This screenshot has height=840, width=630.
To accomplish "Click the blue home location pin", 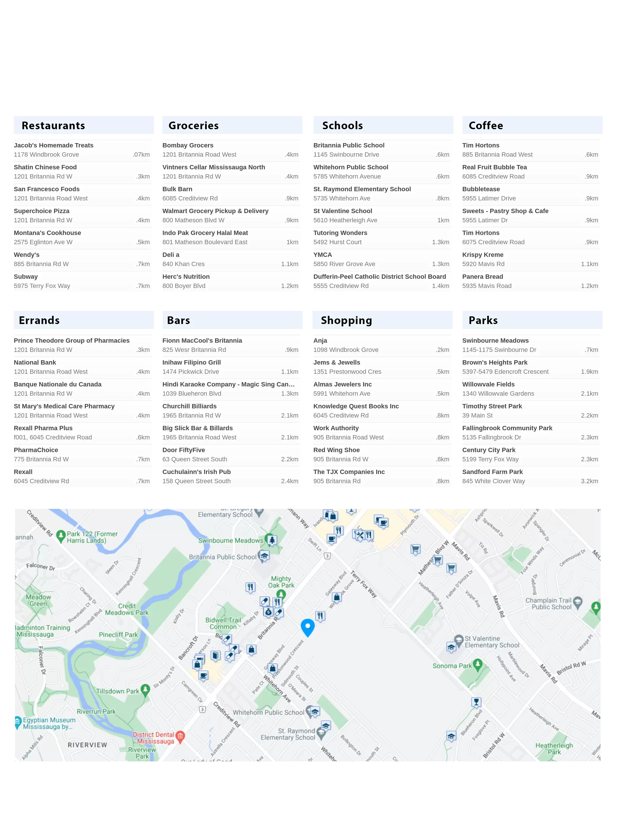I will tap(307, 626).
